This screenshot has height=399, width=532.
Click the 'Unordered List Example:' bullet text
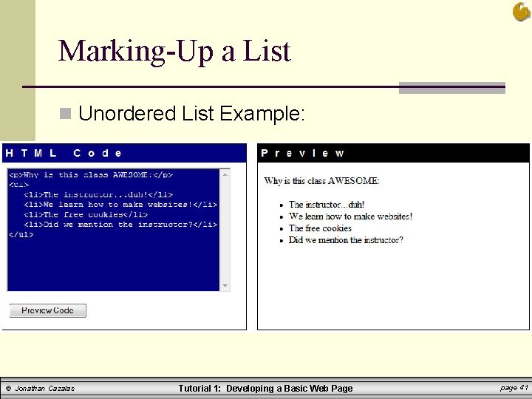(x=191, y=113)
